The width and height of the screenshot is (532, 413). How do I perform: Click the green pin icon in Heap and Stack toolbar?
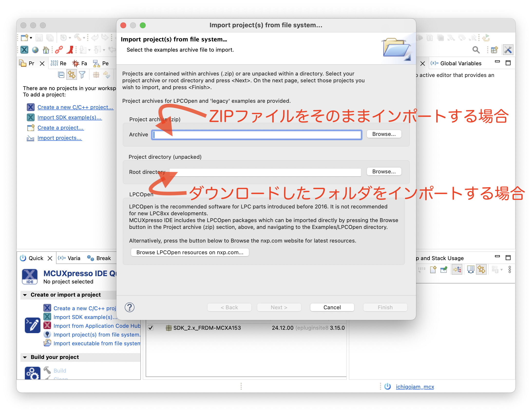pyautogui.click(x=444, y=270)
